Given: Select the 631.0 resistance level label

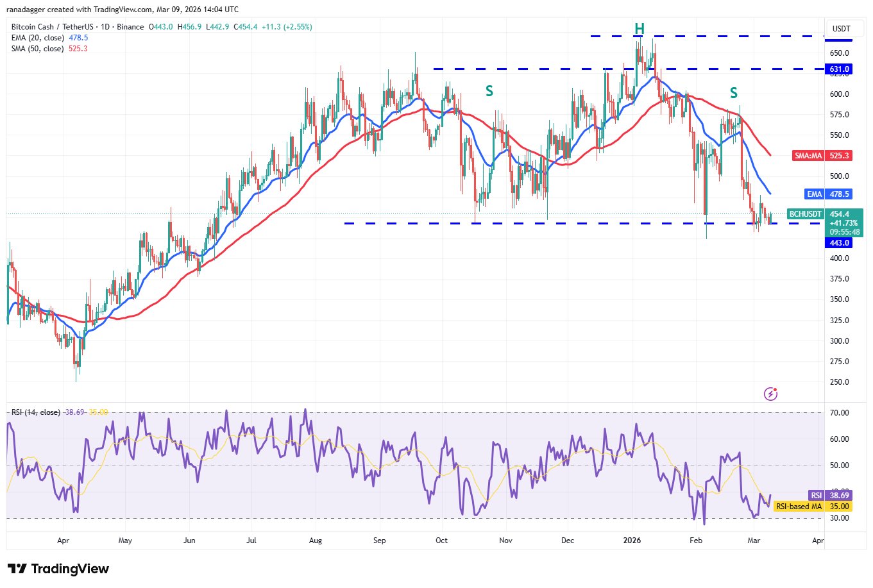Looking at the screenshot, I should (x=839, y=69).
